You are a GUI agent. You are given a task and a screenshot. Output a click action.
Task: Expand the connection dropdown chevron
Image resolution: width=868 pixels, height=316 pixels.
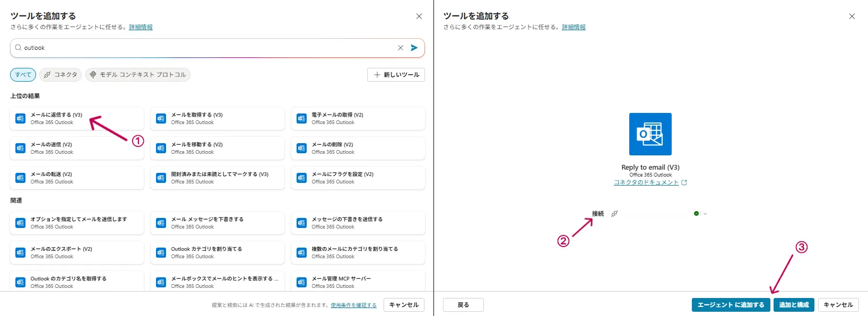pyautogui.click(x=705, y=214)
